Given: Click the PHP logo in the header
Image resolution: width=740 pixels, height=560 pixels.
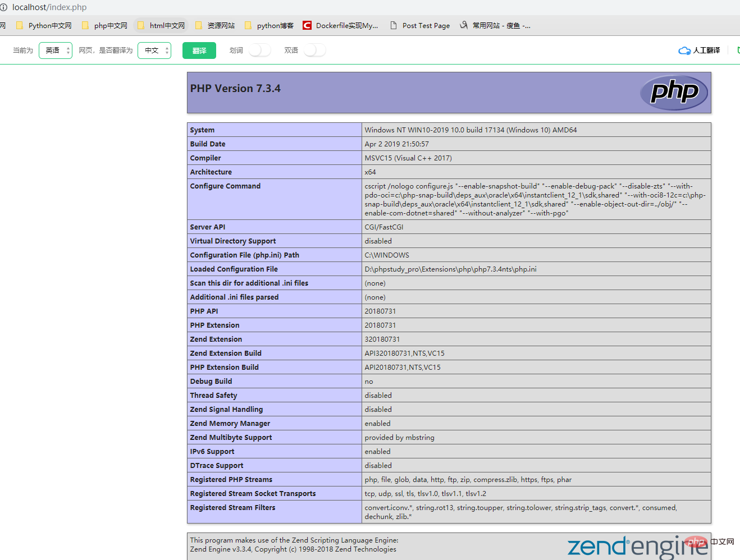Looking at the screenshot, I should pyautogui.click(x=674, y=93).
